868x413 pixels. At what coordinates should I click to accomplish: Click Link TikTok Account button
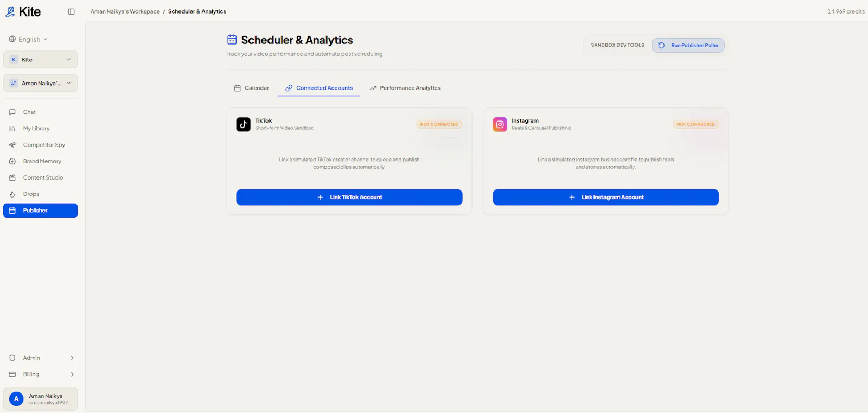[x=349, y=197]
